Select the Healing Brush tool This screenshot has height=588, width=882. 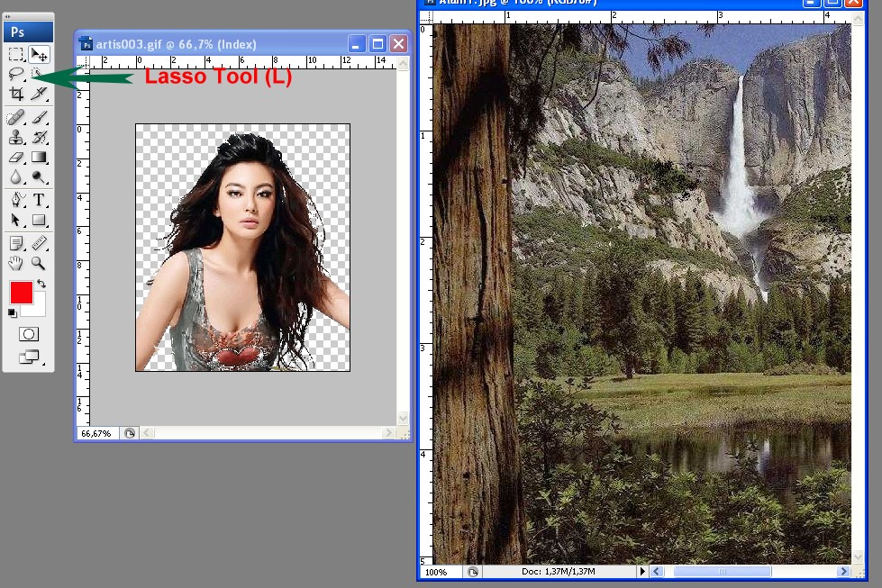tap(15, 117)
